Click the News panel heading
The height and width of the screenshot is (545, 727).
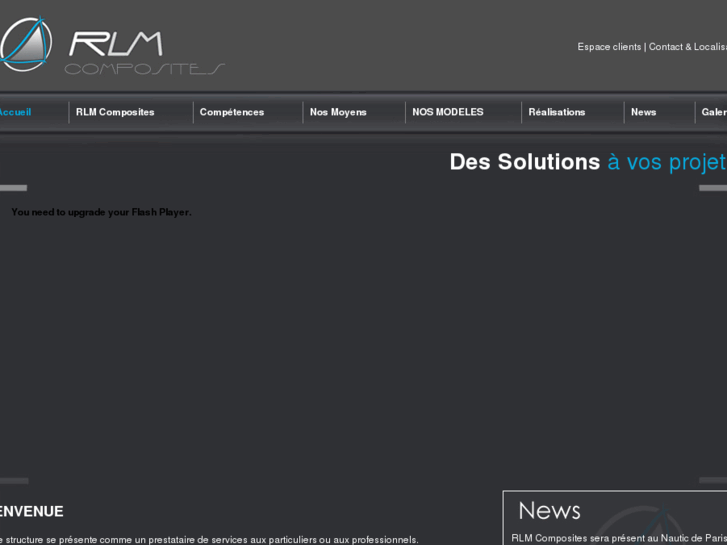(549, 511)
